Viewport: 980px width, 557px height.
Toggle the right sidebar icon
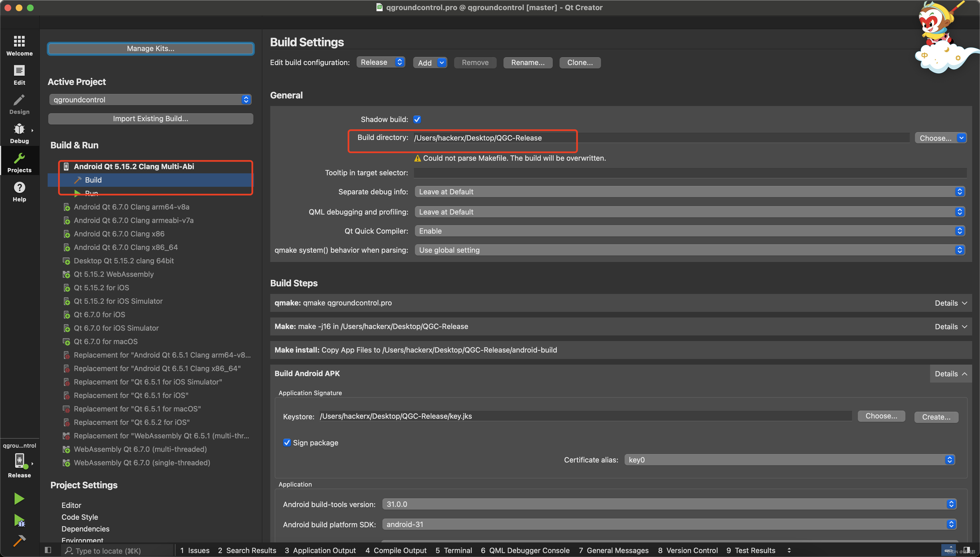[x=966, y=550]
